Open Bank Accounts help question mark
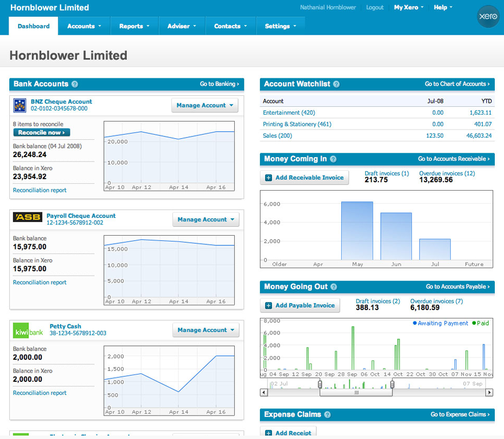This screenshot has width=504, height=439. pos(74,84)
